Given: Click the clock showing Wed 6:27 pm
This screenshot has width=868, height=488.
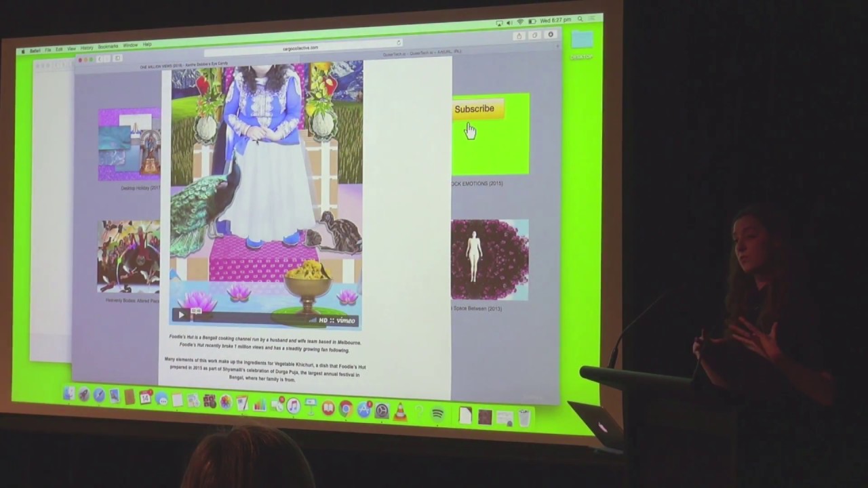Looking at the screenshot, I should tap(556, 20).
